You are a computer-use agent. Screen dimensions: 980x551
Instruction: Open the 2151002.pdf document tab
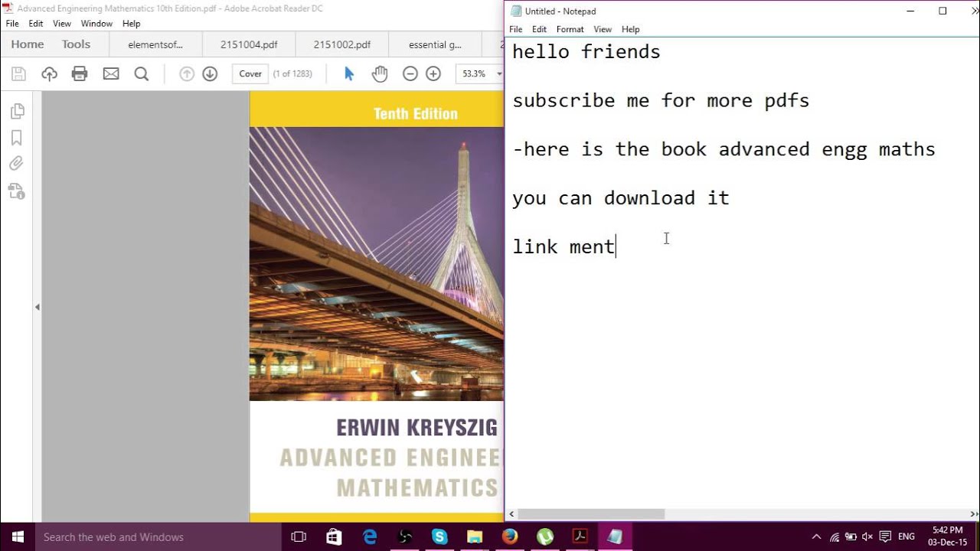point(342,44)
